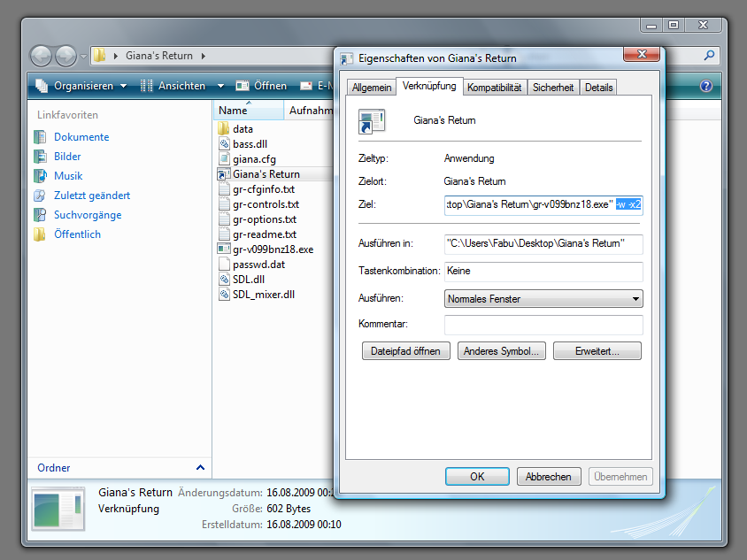This screenshot has height=560, width=747.
Task: Click the Aufnahmedatum column header
Action: pyautogui.click(x=310, y=111)
